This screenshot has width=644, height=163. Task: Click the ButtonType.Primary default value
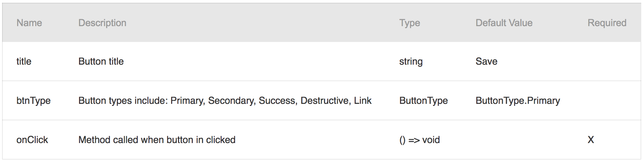(518, 100)
